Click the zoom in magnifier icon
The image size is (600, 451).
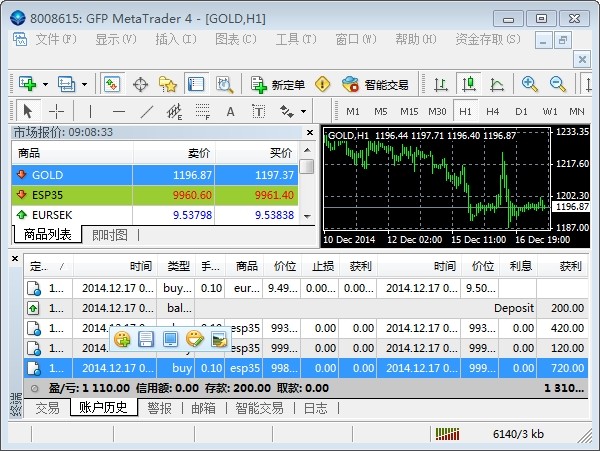pos(530,85)
